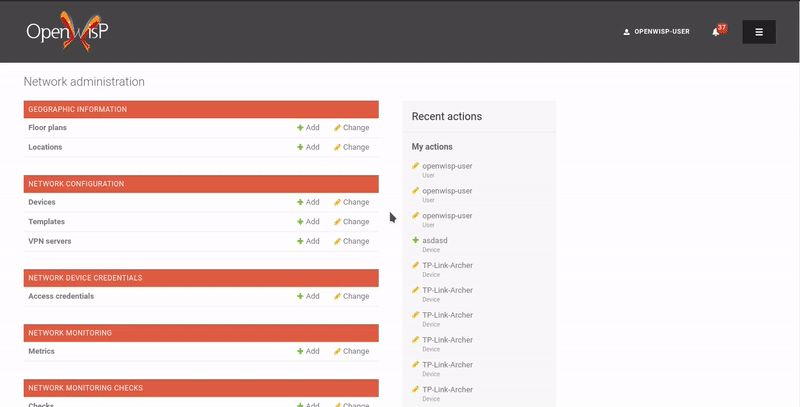Image resolution: width=800 pixels, height=407 pixels.
Task: Change Access credentials
Action: point(352,296)
